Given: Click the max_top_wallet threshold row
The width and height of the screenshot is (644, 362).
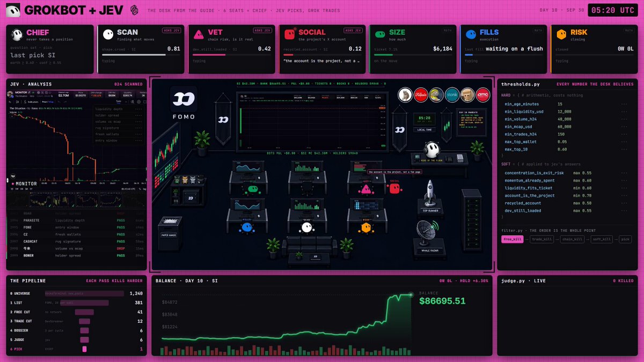Looking at the screenshot, I should point(566,142).
